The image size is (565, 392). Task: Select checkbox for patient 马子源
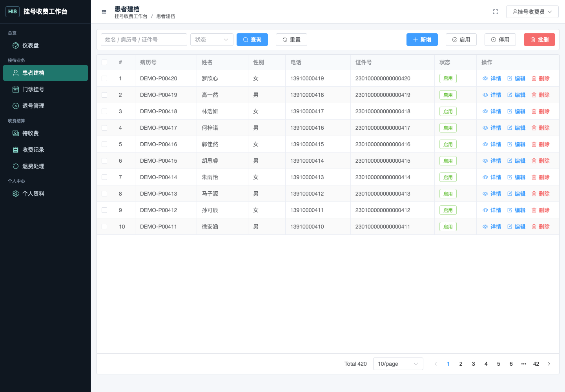pos(104,194)
